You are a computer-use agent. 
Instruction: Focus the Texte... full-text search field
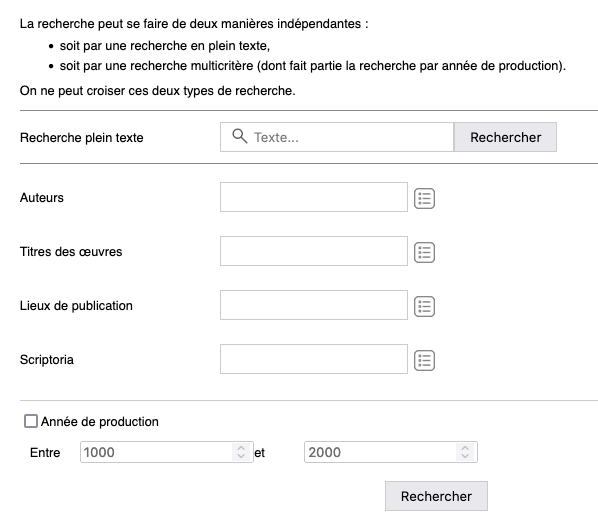point(337,137)
